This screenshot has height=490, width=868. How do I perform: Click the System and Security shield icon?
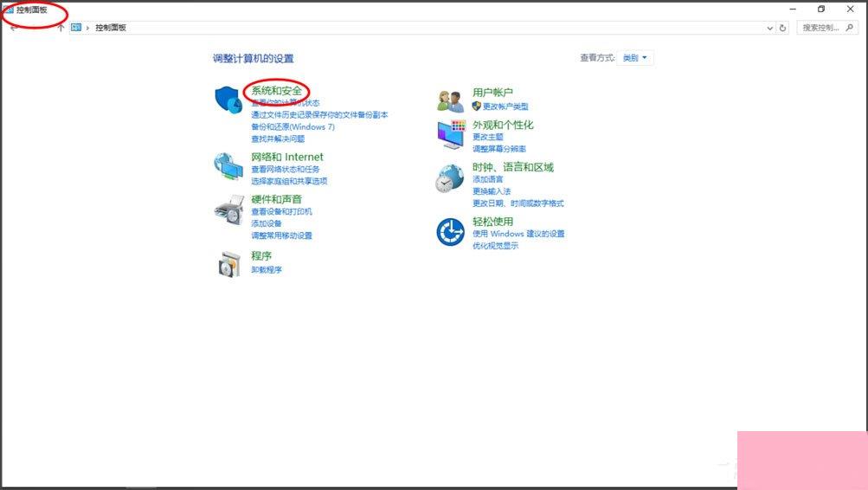[228, 100]
